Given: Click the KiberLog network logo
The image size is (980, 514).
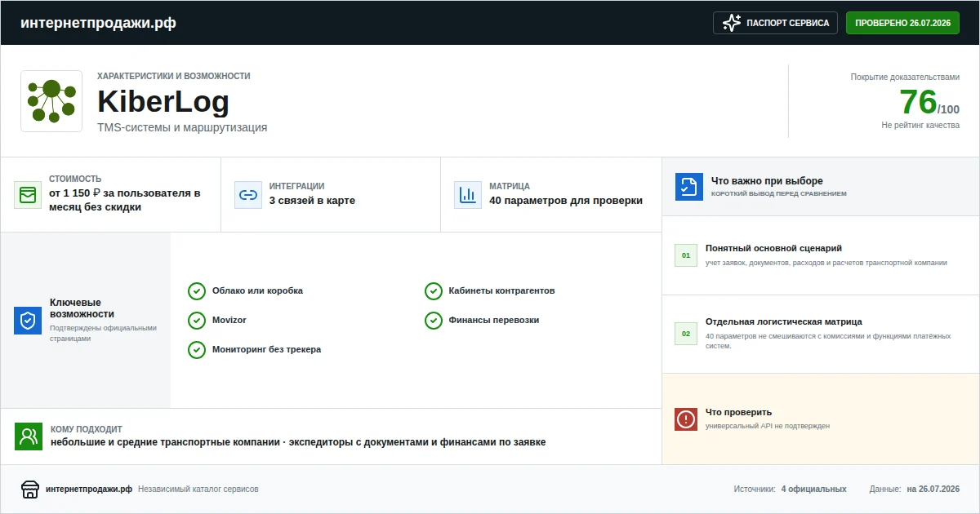Looking at the screenshot, I should coord(51,101).
